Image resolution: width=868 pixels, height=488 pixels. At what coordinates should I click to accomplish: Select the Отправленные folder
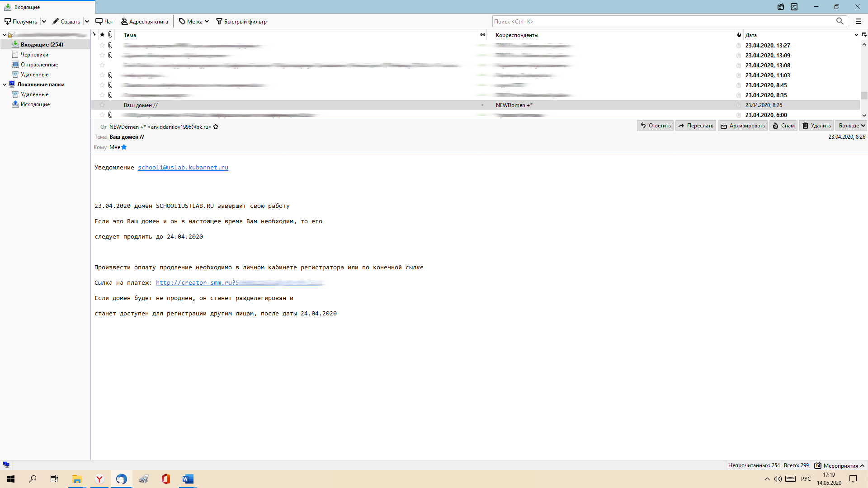point(39,65)
